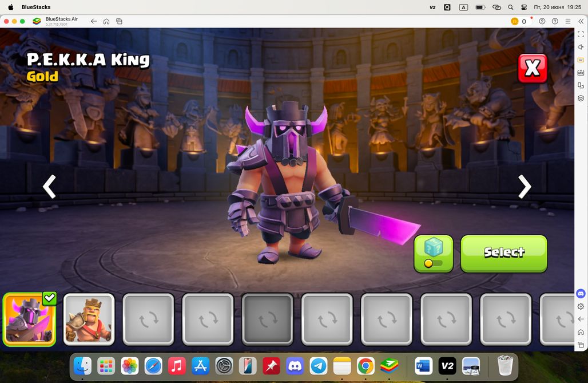588x383 pixels.
Task: Choose the default Barbarian King skin thumbnail
Action: click(89, 319)
